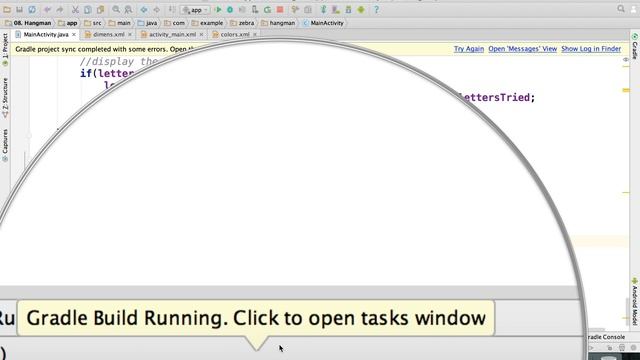
Task: Click the Synchronize toolbar icon
Action: coord(32,9)
